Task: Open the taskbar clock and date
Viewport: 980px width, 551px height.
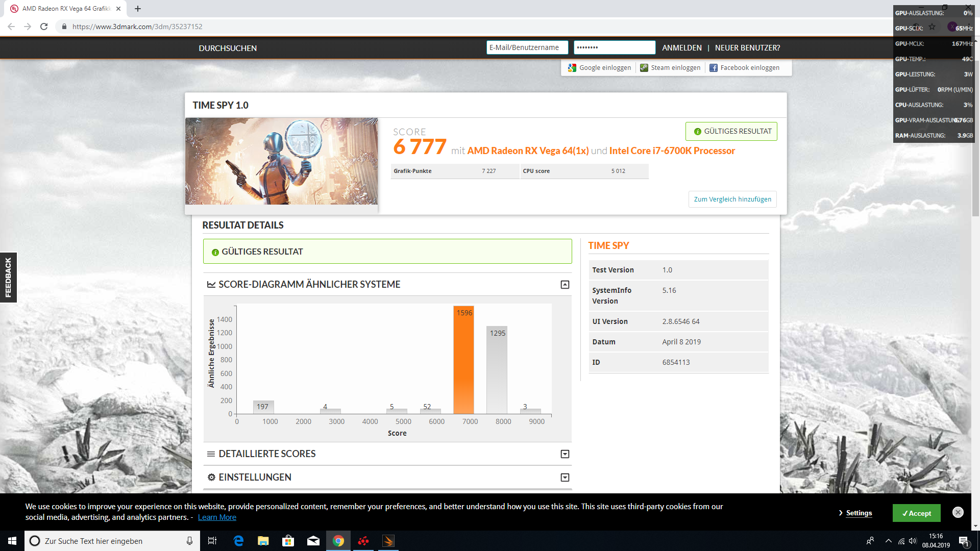Action: click(936, 541)
